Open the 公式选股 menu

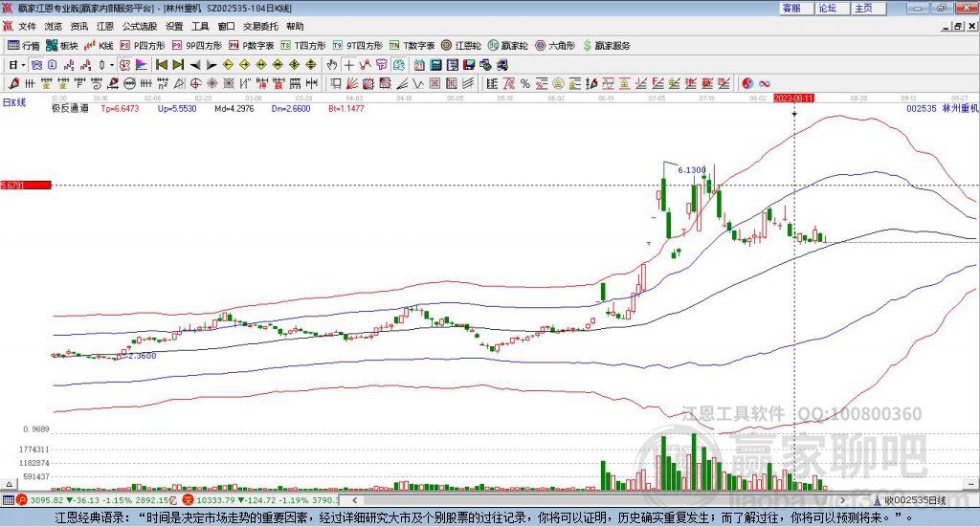140,26
